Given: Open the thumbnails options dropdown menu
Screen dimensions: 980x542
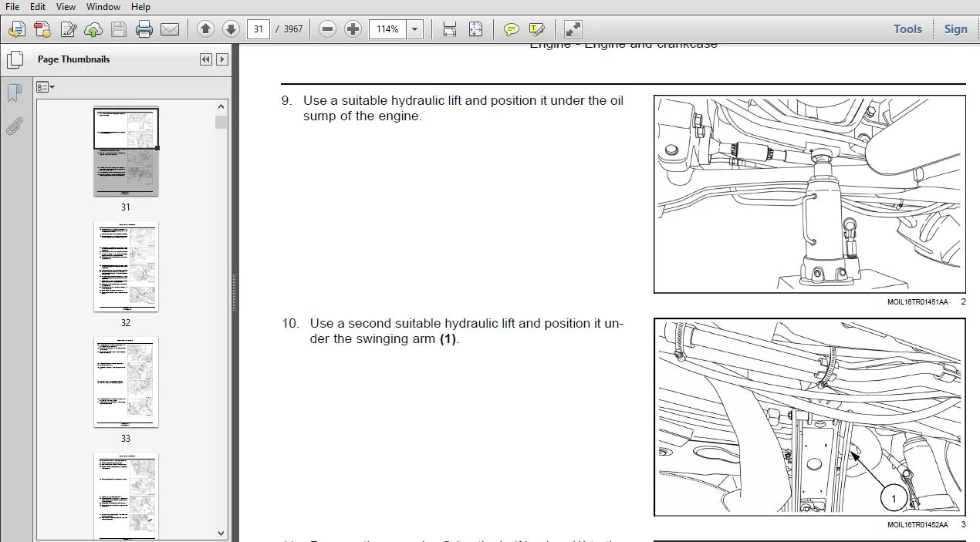Looking at the screenshot, I should tap(46, 87).
